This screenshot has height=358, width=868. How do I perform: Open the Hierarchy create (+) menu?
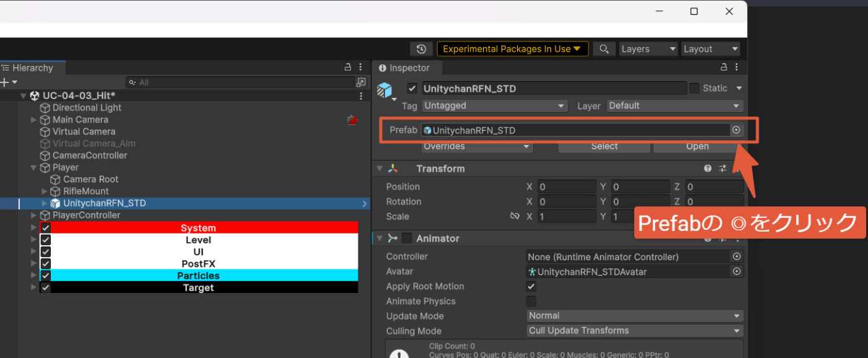8,82
